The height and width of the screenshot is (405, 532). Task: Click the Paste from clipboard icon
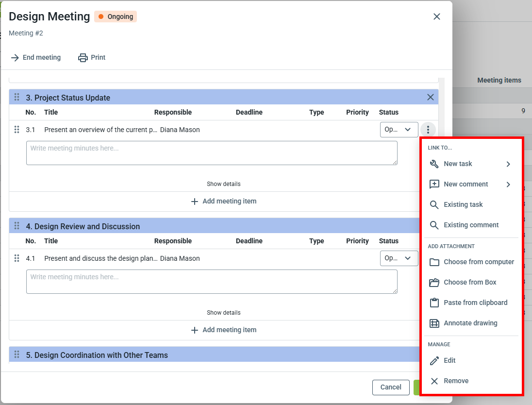434,303
